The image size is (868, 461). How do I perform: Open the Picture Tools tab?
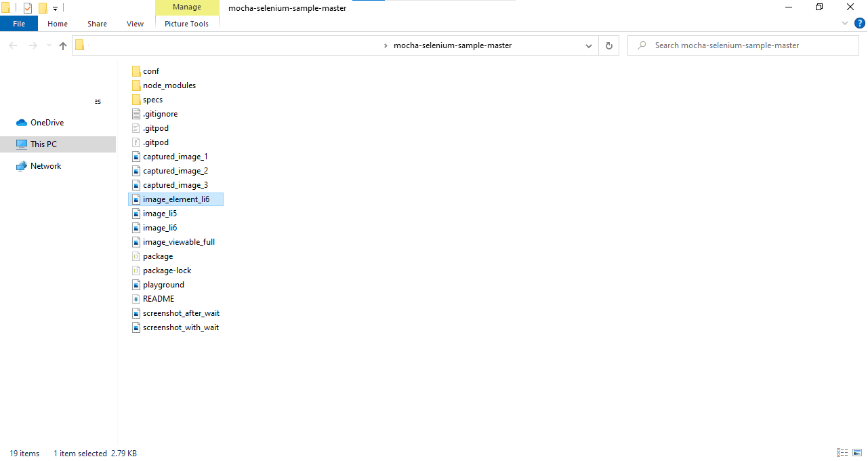187,24
